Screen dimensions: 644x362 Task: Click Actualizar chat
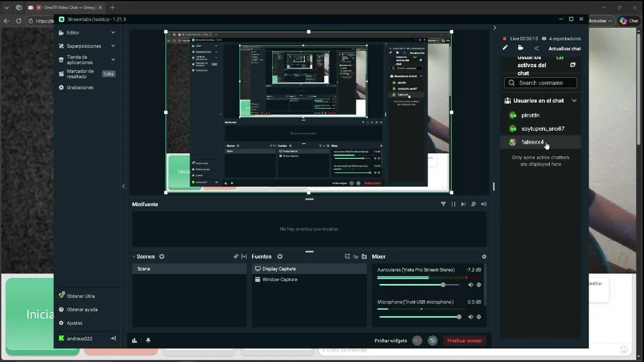pyautogui.click(x=565, y=49)
